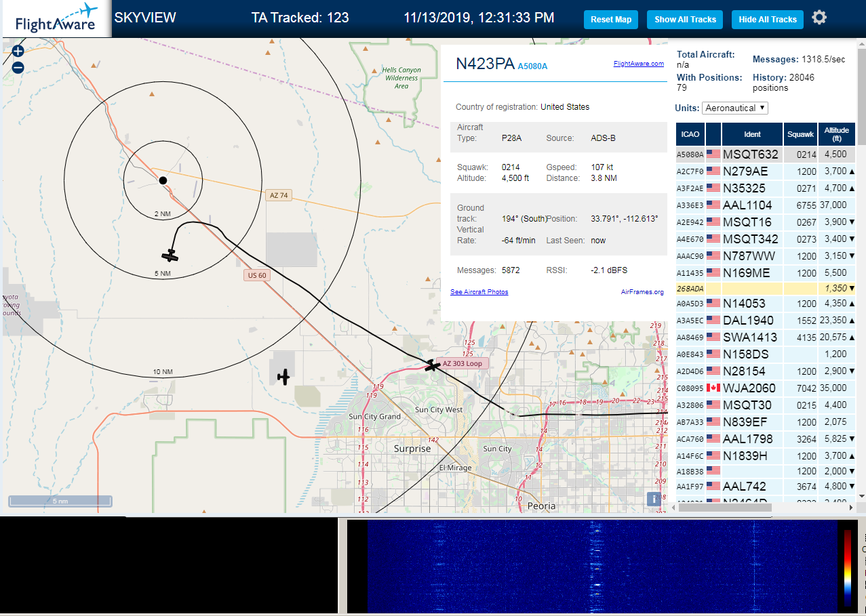The width and height of the screenshot is (866, 616).
Task: Click Show All Tracks button
Action: coord(685,20)
